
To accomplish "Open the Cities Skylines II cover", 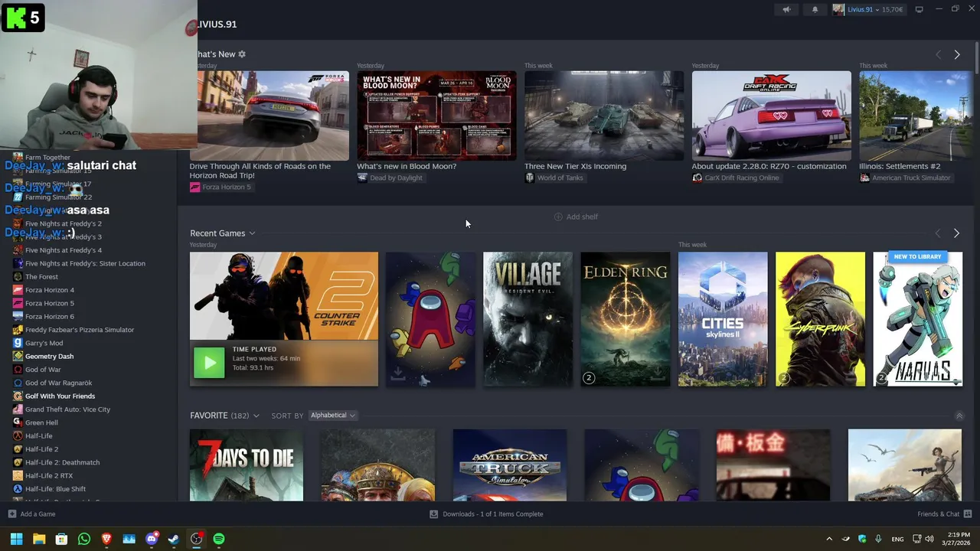I will 723,319.
